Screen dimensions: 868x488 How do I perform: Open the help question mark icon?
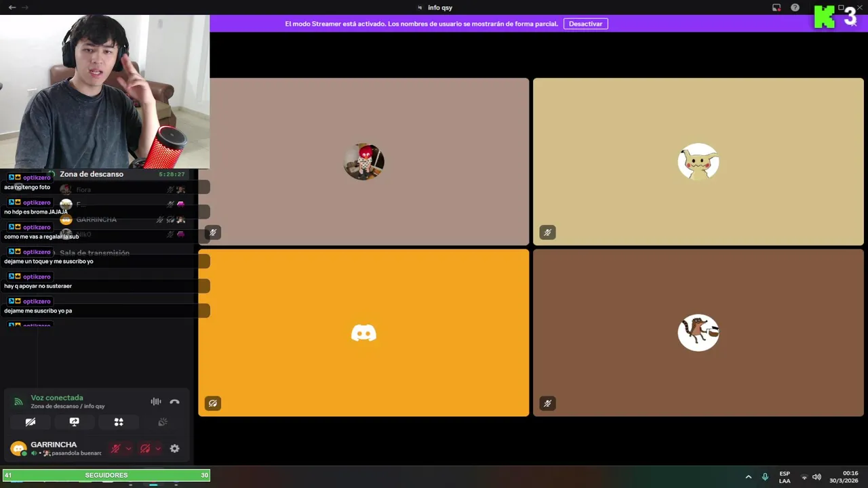click(x=795, y=7)
